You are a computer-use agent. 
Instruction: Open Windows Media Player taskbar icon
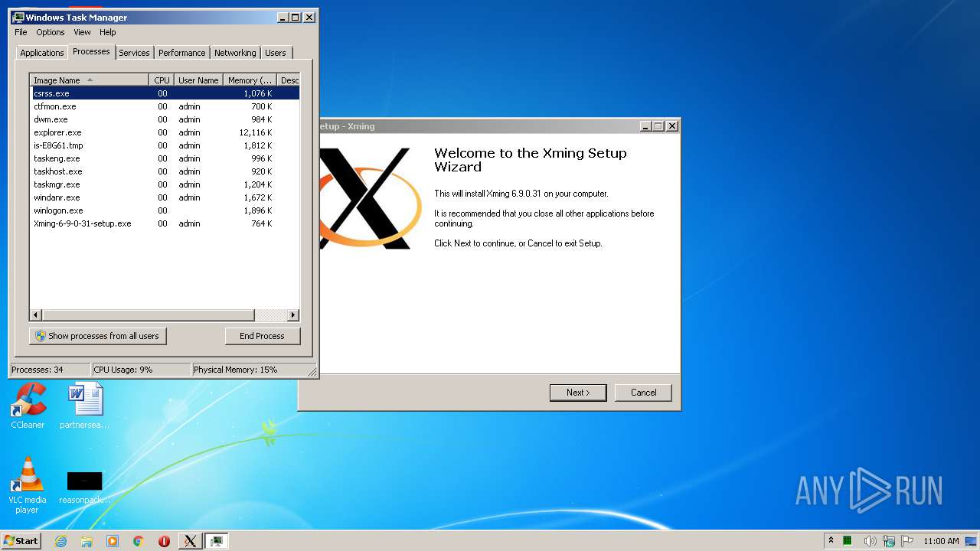113,541
